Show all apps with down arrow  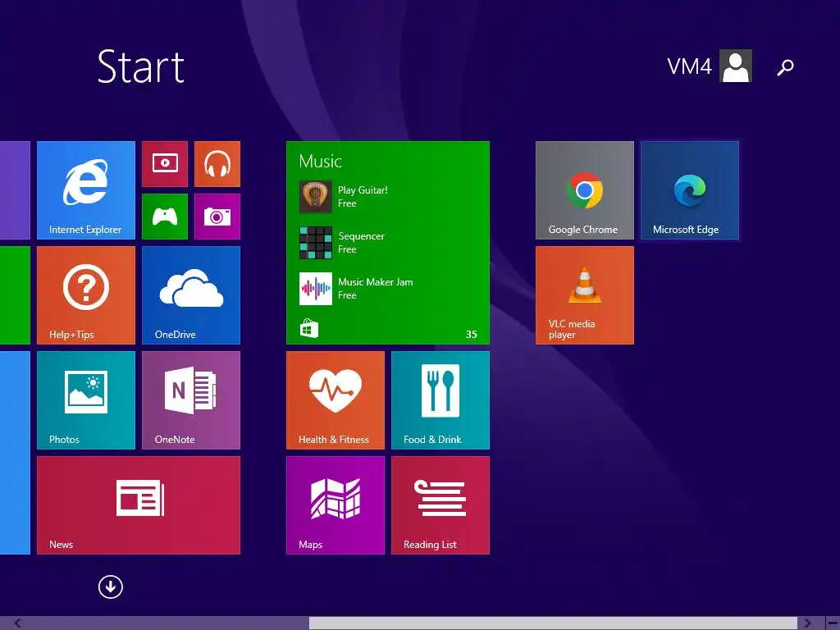[111, 587]
